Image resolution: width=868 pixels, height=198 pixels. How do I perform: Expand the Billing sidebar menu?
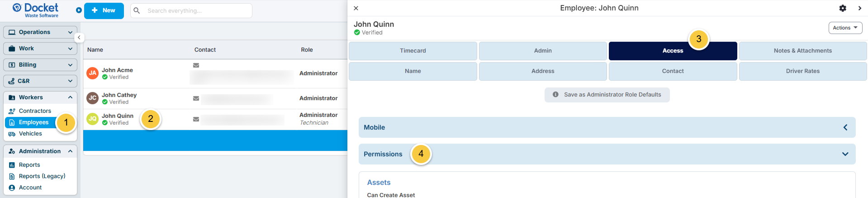tap(40, 65)
